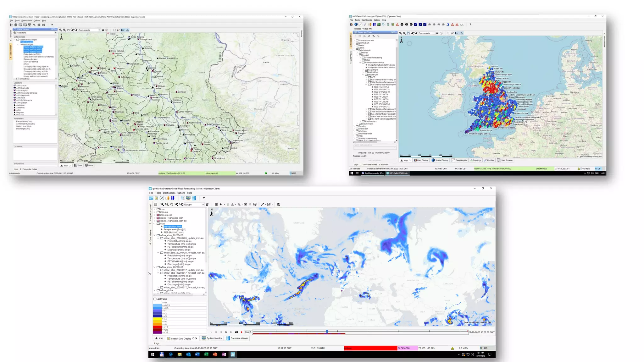Screen dimensions: 644x362
Task: Click the Peak Heights button in IMFS
Action: tap(459, 160)
